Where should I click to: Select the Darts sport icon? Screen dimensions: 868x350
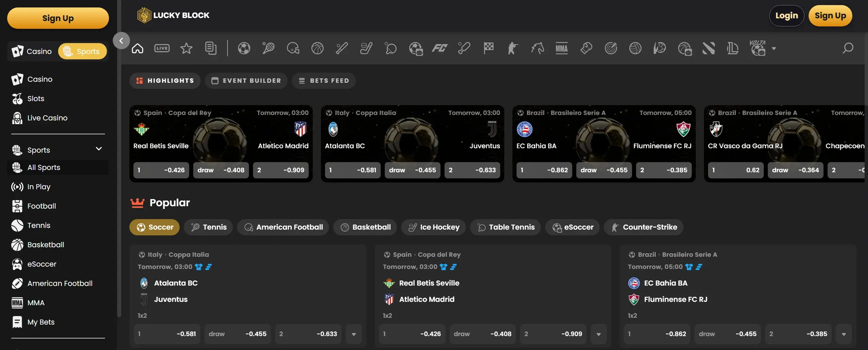[611, 48]
